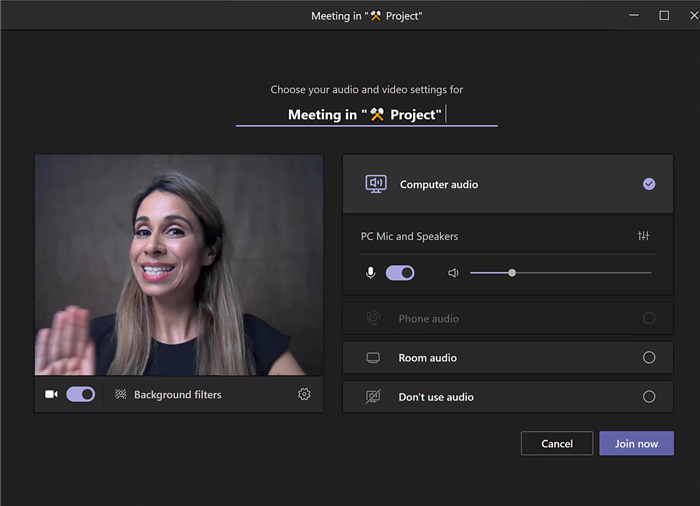Mute the microphone toggle switch
The width and height of the screenshot is (700, 506).
click(x=400, y=272)
